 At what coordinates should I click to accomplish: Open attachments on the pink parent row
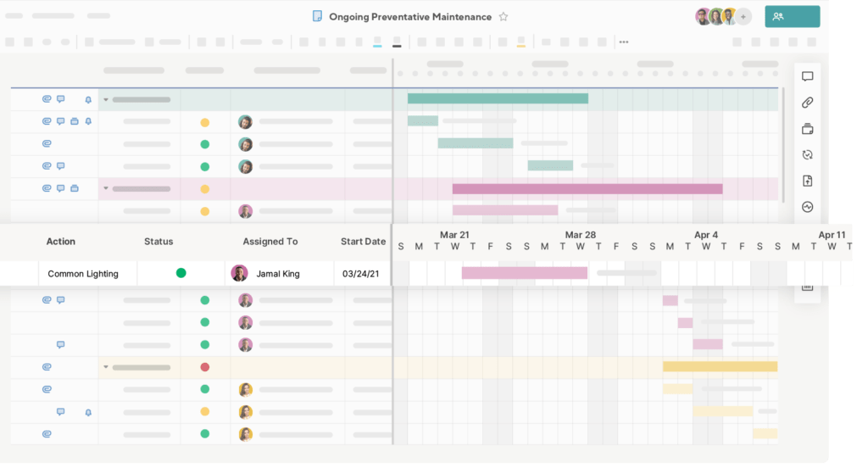[47, 188]
